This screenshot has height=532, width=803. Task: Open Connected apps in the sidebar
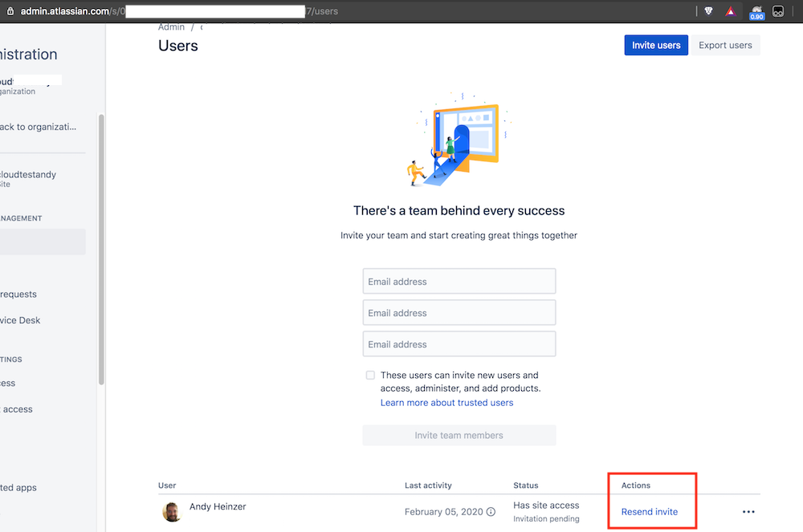[18, 487]
